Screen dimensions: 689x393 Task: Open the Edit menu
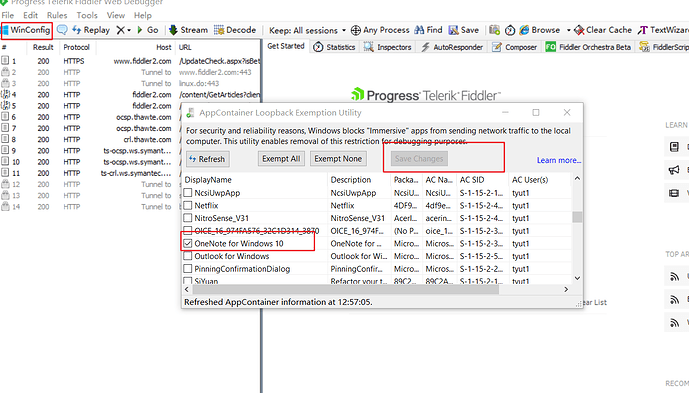(x=30, y=15)
